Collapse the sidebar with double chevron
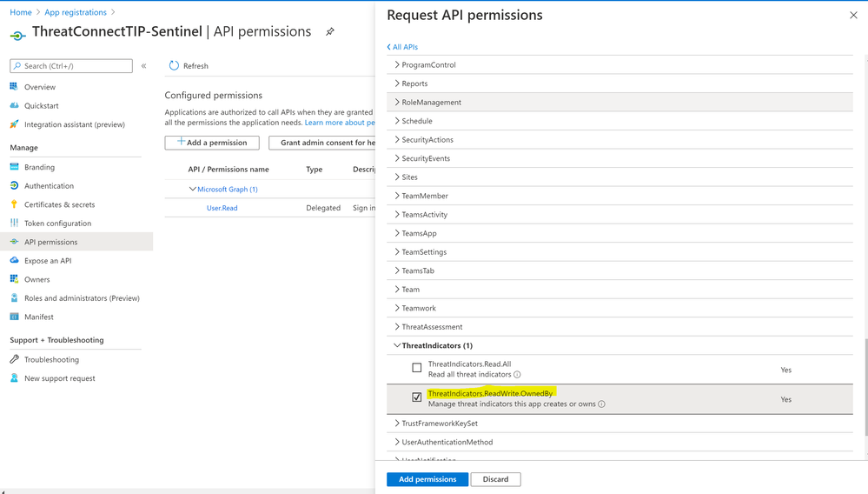The height and width of the screenshot is (494, 868). [x=143, y=66]
